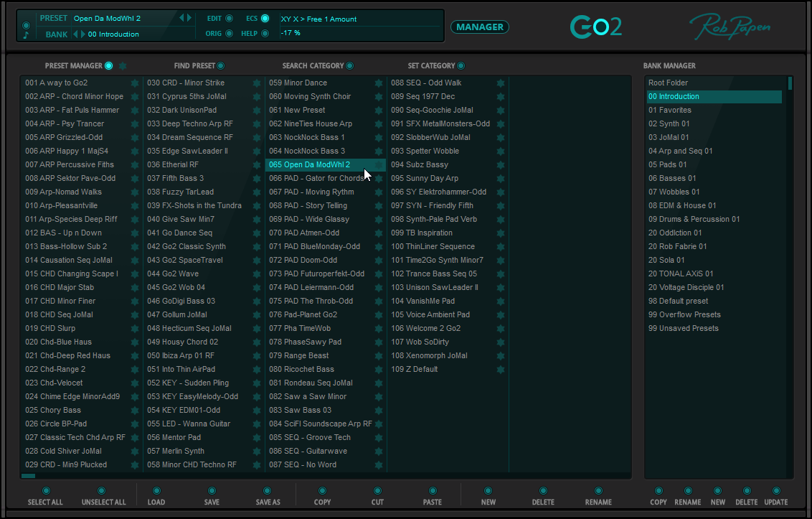The height and width of the screenshot is (519, 812).
Task: Favorite star for 109 Z Default
Action: point(500,370)
